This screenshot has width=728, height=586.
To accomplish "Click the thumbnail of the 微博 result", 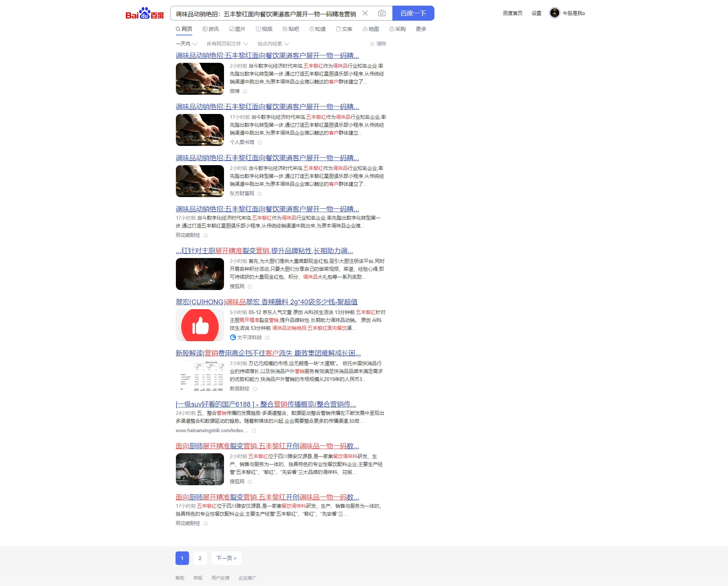I will (200, 79).
